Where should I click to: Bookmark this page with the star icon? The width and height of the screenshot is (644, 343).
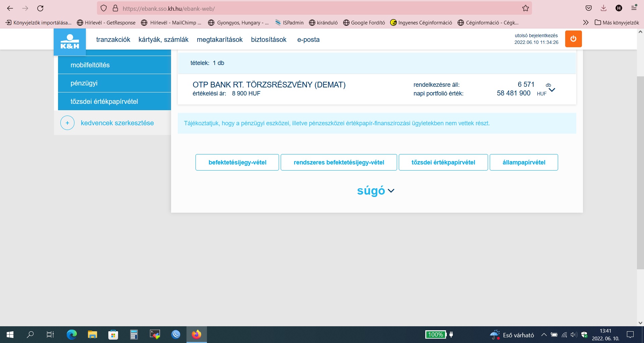tap(525, 8)
